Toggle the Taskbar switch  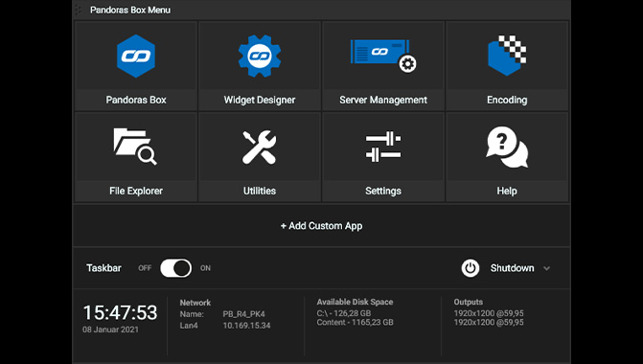(176, 268)
